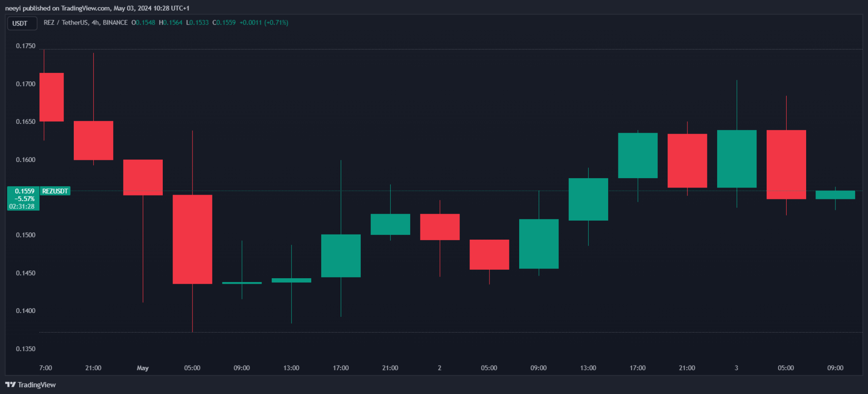
Task: Open the BINANCE exchange selector
Action: pyautogui.click(x=115, y=22)
